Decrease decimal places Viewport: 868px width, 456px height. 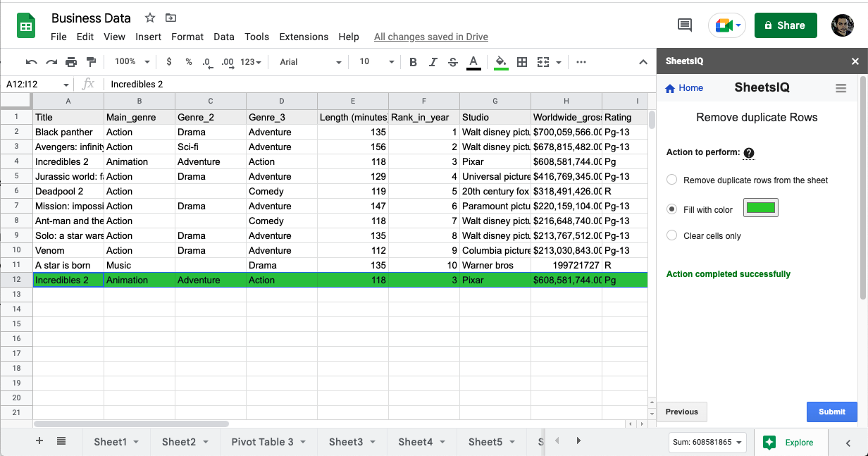pos(207,62)
